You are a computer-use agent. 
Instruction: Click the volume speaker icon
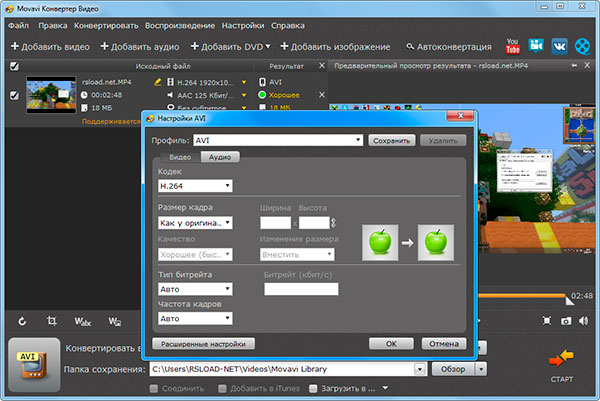coord(584,321)
